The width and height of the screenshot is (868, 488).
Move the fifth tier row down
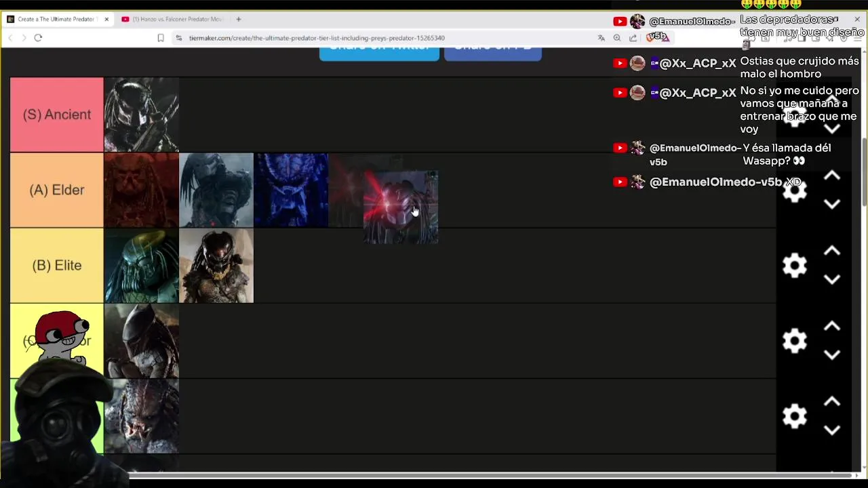[832, 430]
